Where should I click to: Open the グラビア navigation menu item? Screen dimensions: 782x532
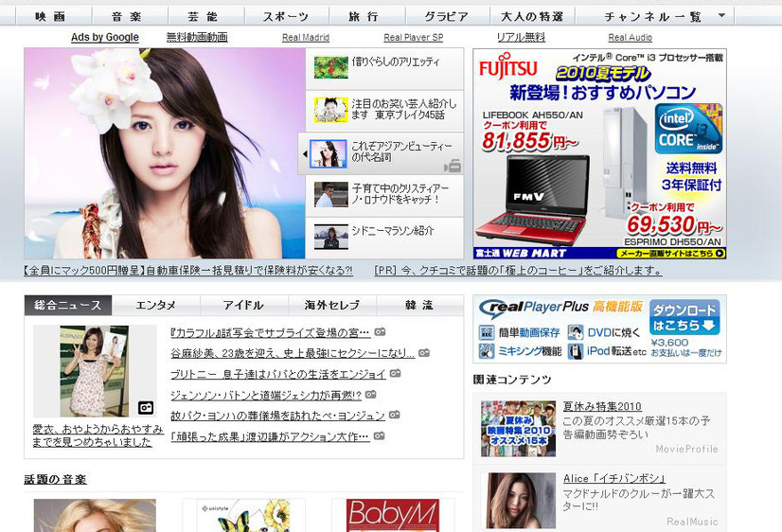point(448,16)
